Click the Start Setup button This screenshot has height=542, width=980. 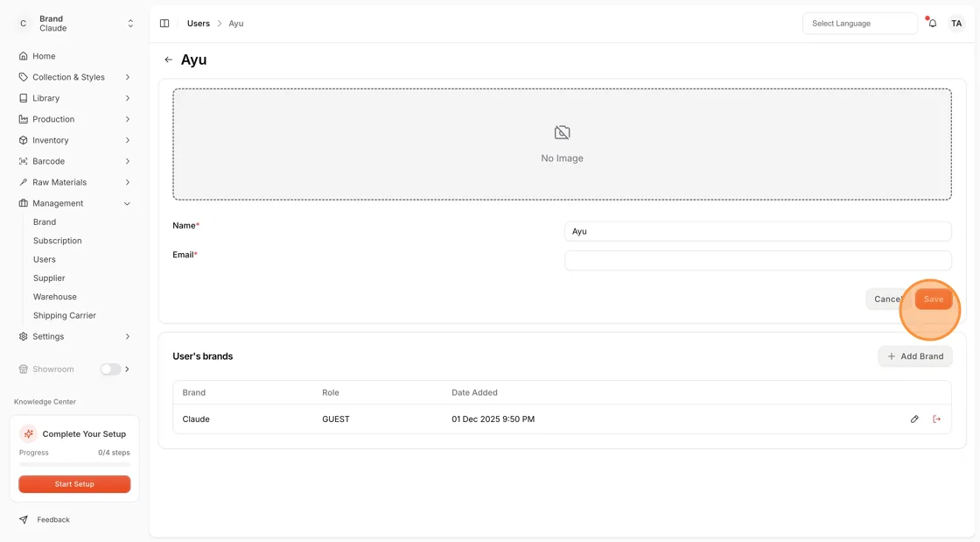point(74,484)
